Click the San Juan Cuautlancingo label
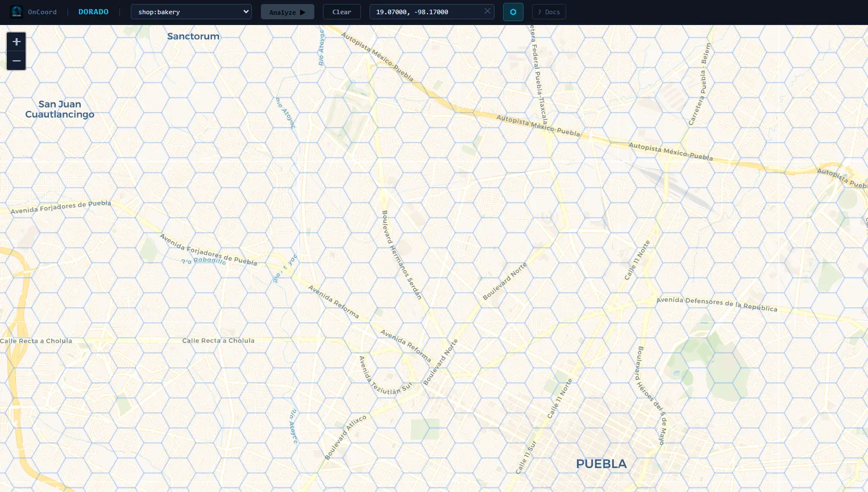The width and height of the screenshot is (868, 492). [x=60, y=109]
